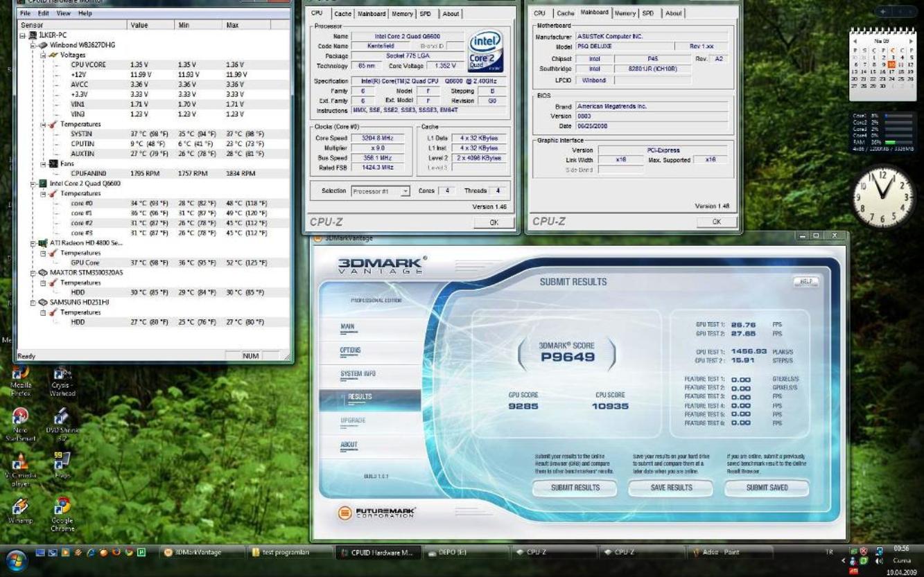This screenshot has height=577, width=924.
Task: Open Fraps desktop shortcut
Action: (x=62, y=465)
